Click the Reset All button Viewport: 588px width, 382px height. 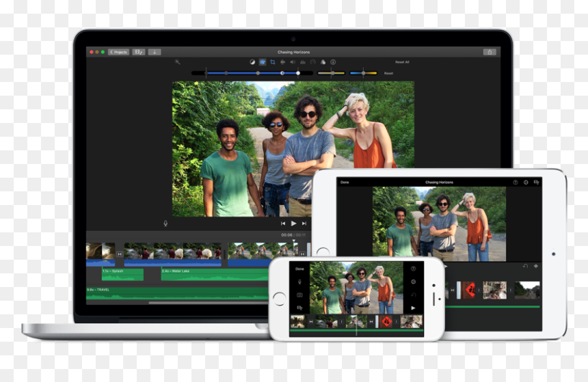402,62
